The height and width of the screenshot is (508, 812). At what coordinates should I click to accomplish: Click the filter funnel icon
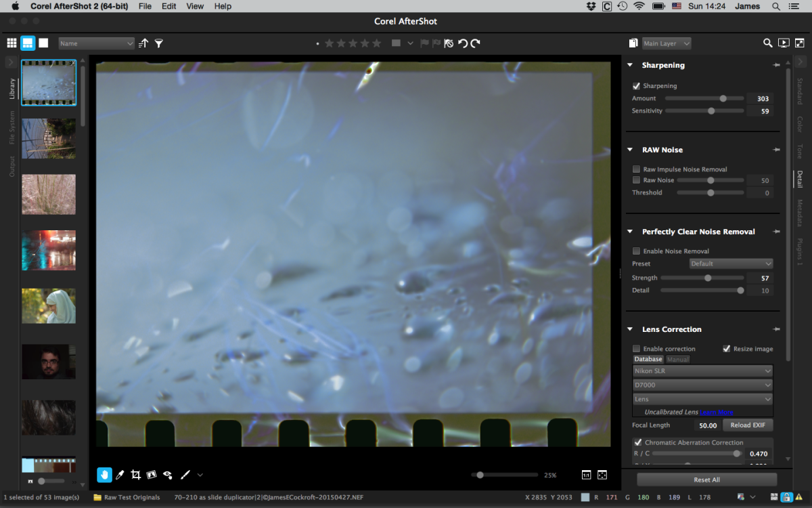159,43
